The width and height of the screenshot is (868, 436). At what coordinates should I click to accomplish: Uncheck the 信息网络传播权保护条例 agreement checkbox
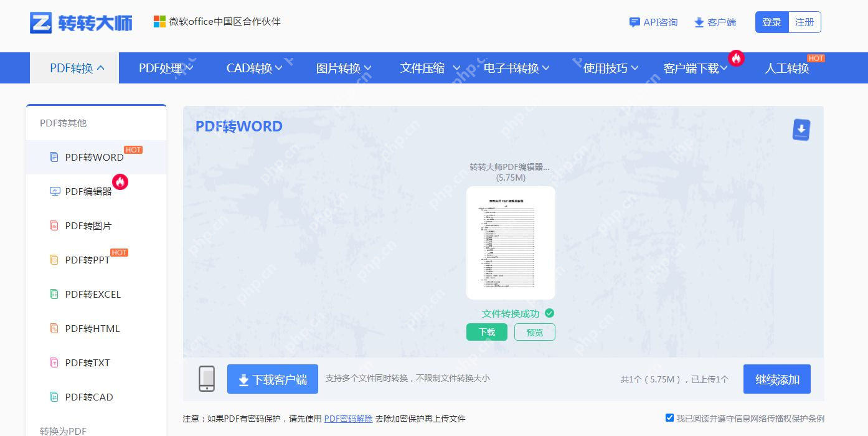pos(669,417)
